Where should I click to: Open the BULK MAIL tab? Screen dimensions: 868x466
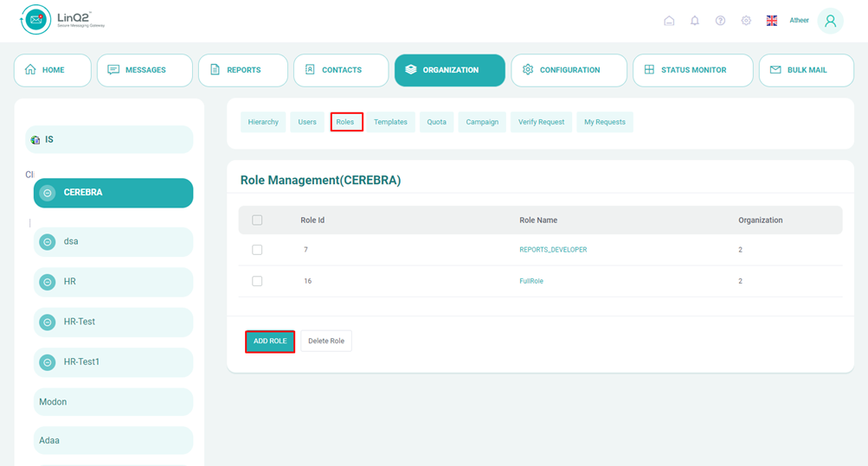(x=806, y=70)
